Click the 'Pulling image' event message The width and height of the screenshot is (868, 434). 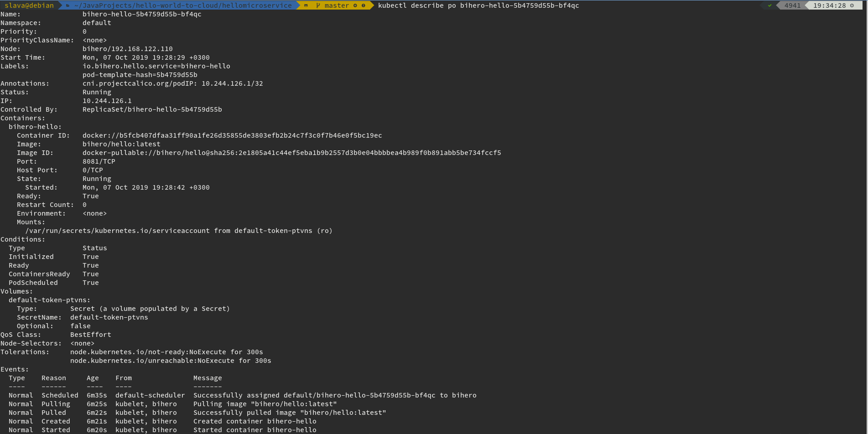[265, 404]
